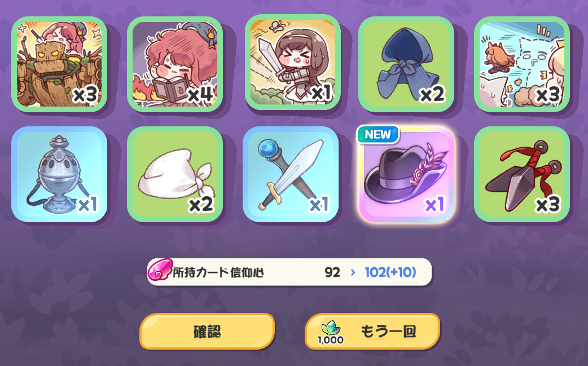Screen dimensions: 588x366
Task: Tap the red-ribboned kunai item
Action: click(522, 174)
